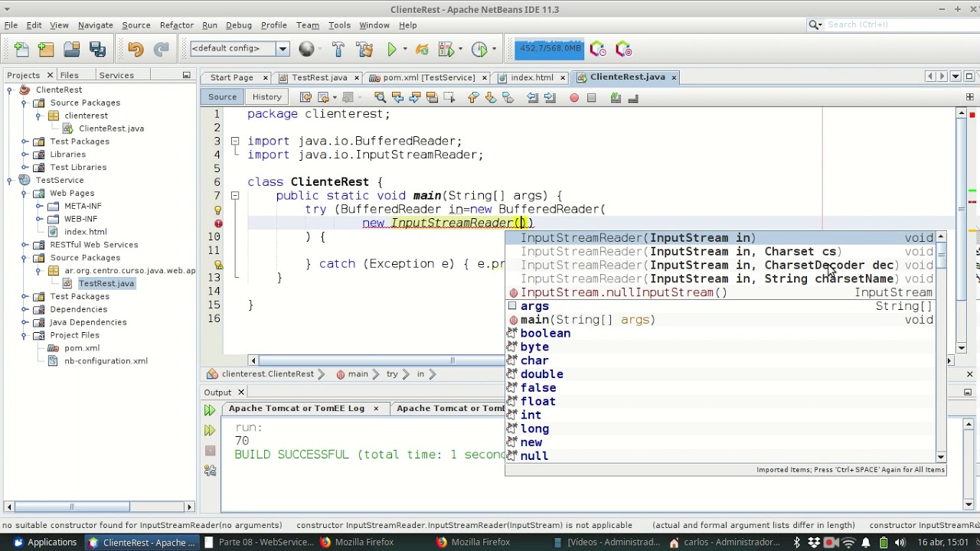Open project via the folder icon
Viewport: 980px width, 551px height.
coord(72,50)
